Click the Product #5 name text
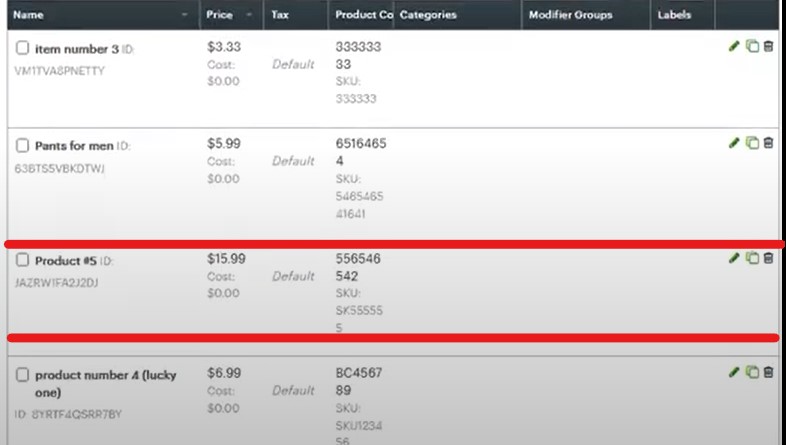The image size is (786, 445). pos(66,260)
